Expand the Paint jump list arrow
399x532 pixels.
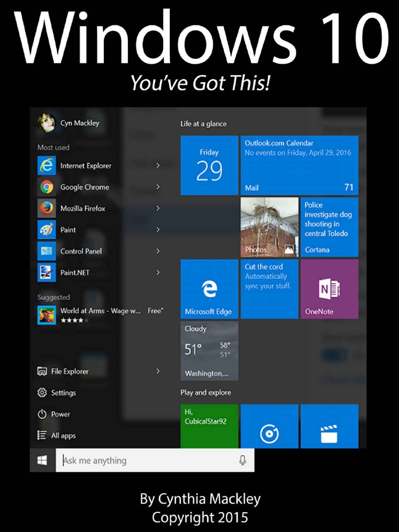(158, 230)
